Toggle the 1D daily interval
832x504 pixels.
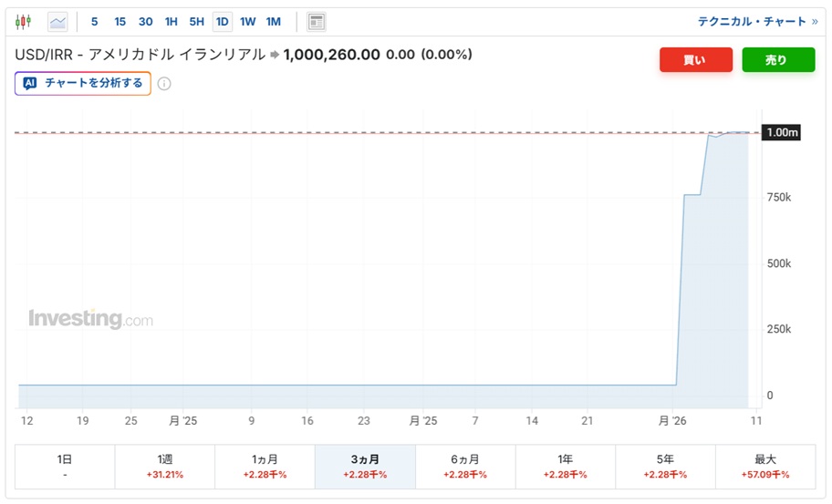222,21
